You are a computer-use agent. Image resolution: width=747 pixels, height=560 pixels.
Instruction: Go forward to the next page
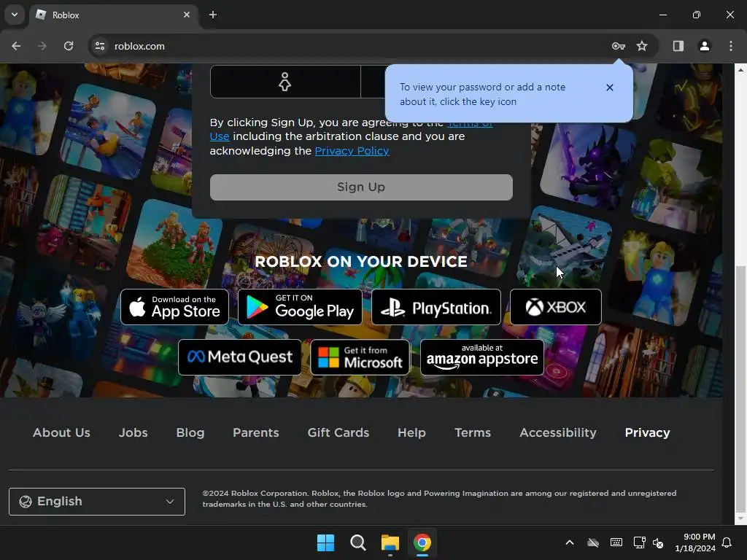42,46
